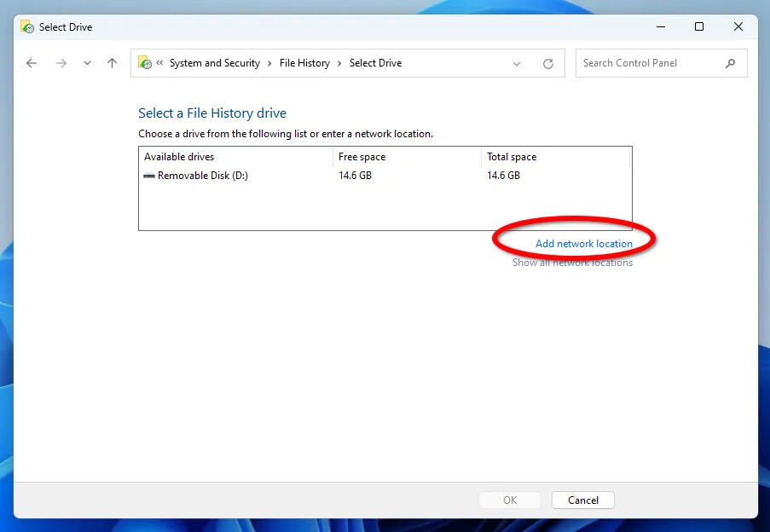Open the recent locations dropdown chevron
770x532 pixels.
[x=87, y=63]
